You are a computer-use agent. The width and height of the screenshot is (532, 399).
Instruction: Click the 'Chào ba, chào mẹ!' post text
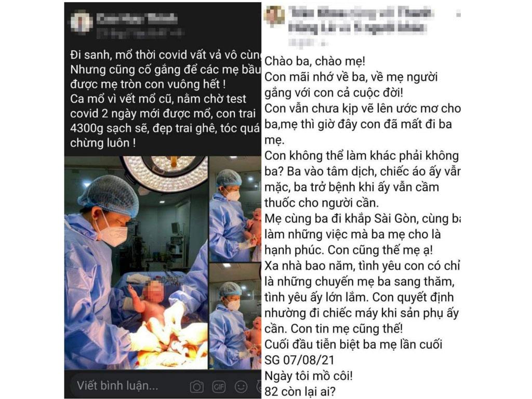point(315,61)
